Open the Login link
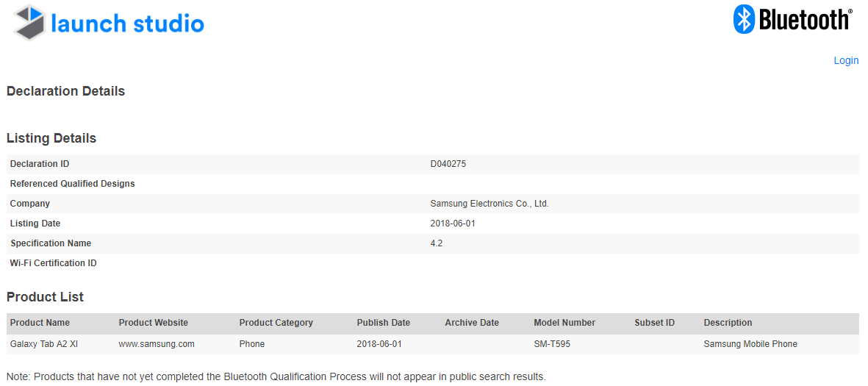 click(x=846, y=60)
